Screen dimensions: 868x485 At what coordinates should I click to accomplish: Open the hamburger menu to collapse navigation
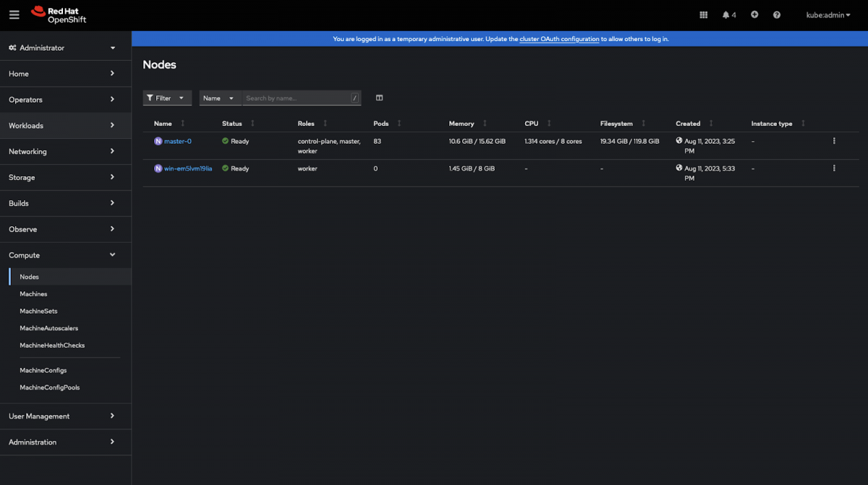click(14, 14)
